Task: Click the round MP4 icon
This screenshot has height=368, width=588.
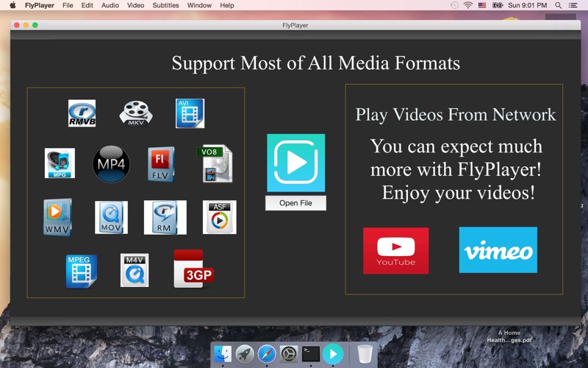Action: click(x=112, y=164)
